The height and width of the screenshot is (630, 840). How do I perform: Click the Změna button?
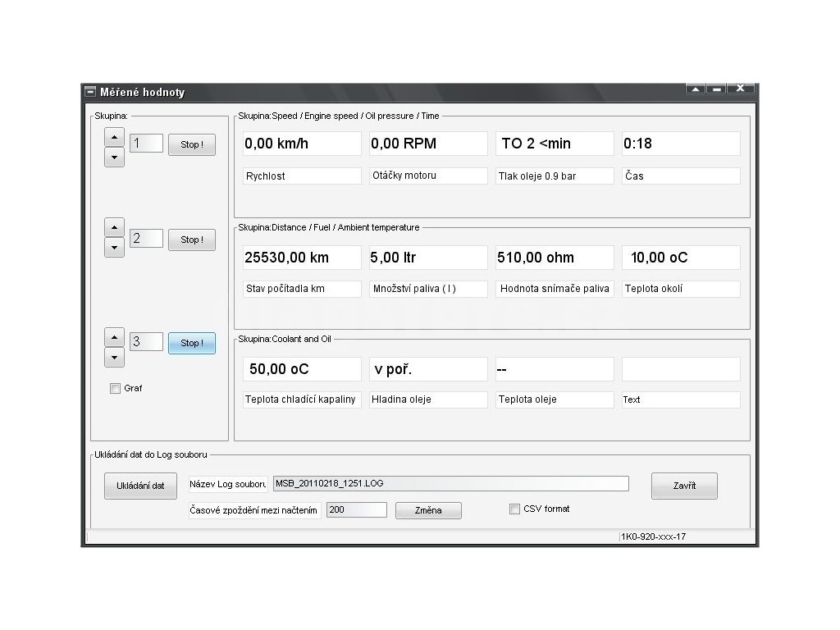[x=428, y=510]
